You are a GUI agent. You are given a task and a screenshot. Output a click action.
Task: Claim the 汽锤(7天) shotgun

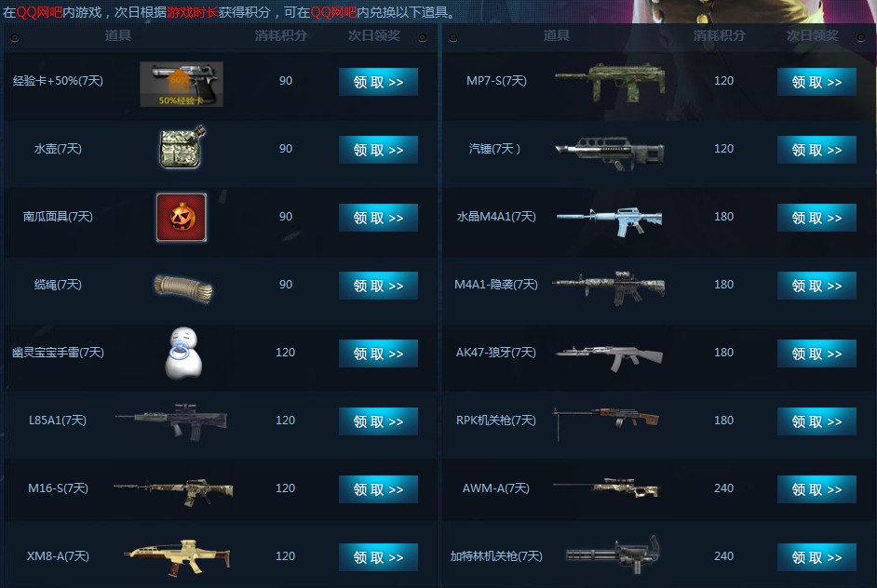[816, 150]
